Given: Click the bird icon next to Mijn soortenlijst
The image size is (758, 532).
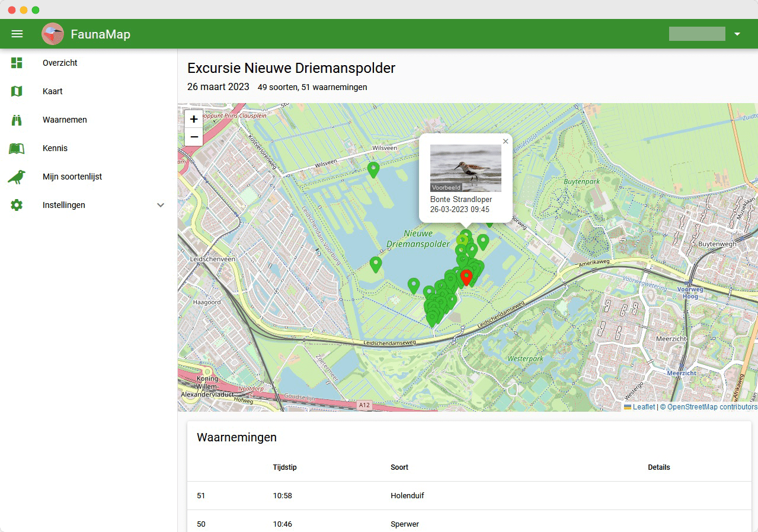Looking at the screenshot, I should tap(16, 177).
